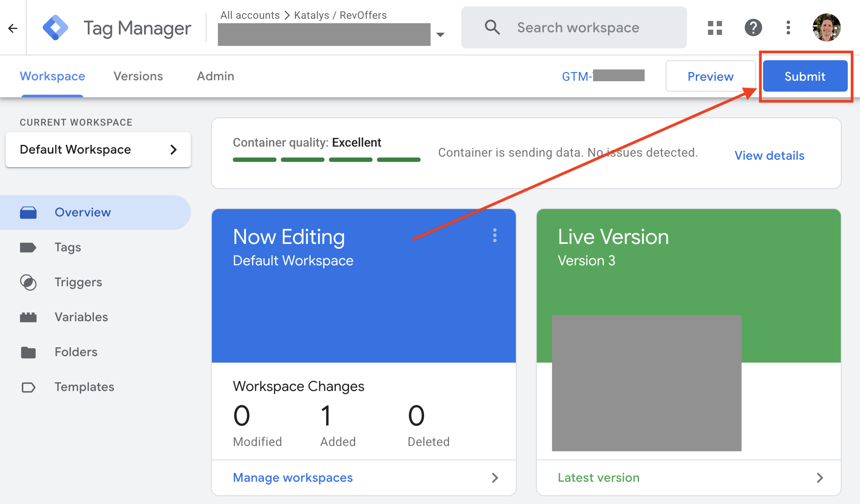Click the Preview button
This screenshot has width=860, height=504.
point(710,76)
